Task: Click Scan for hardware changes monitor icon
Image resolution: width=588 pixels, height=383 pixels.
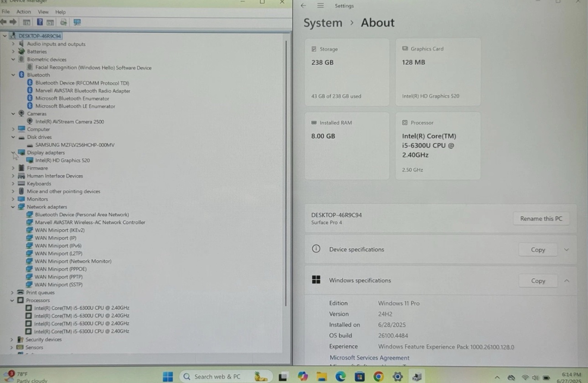Action: click(x=77, y=22)
